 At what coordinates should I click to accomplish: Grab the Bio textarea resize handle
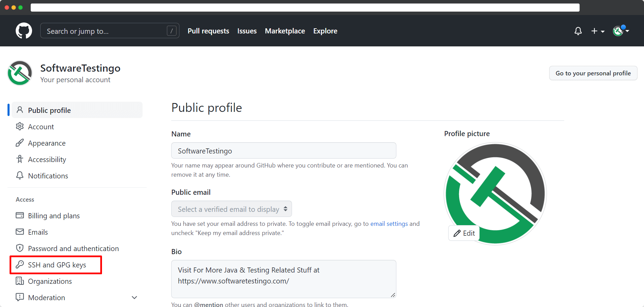coord(393,295)
